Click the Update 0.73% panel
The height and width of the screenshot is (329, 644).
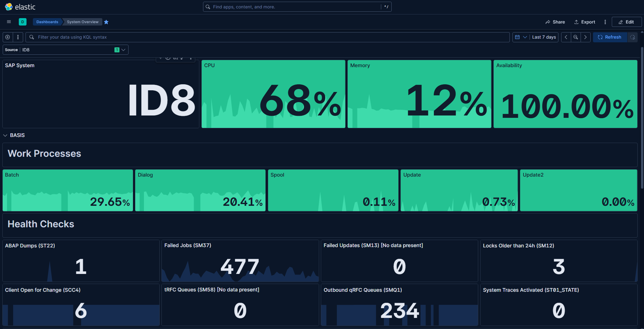[x=459, y=190]
